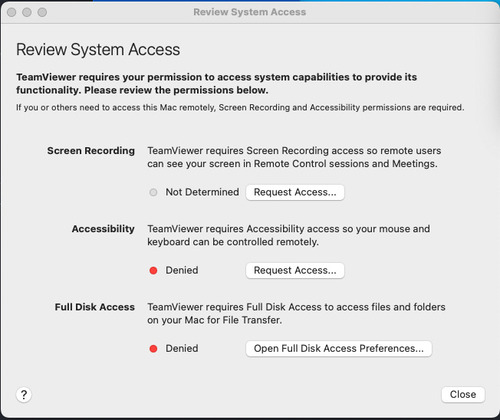Screen dimensions: 500x420
Task: Click the Screen Recording label
Action: (91, 151)
